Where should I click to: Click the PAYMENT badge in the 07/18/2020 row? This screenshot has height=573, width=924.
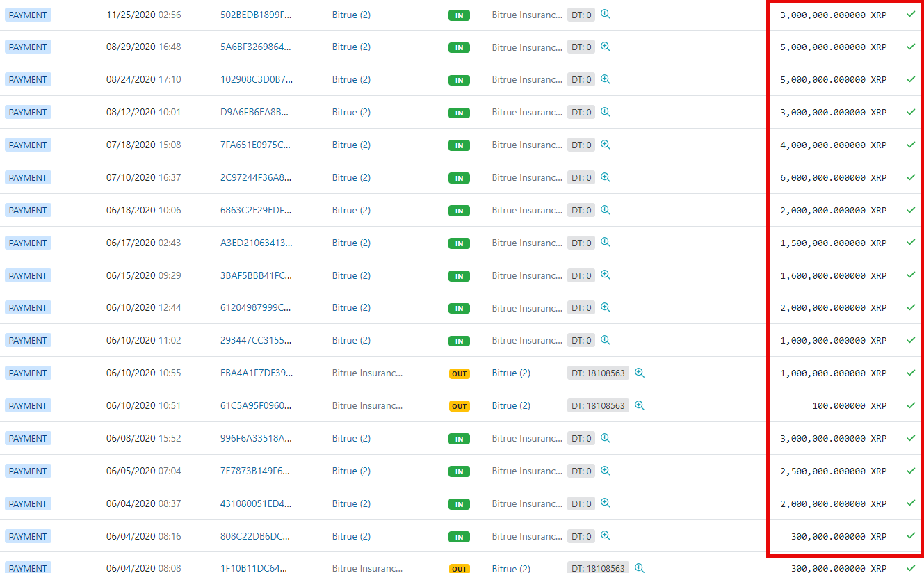pyautogui.click(x=28, y=145)
